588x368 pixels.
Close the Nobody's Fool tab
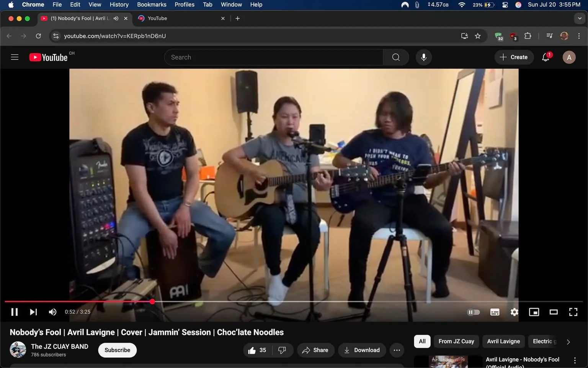click(x=126, y=18)
